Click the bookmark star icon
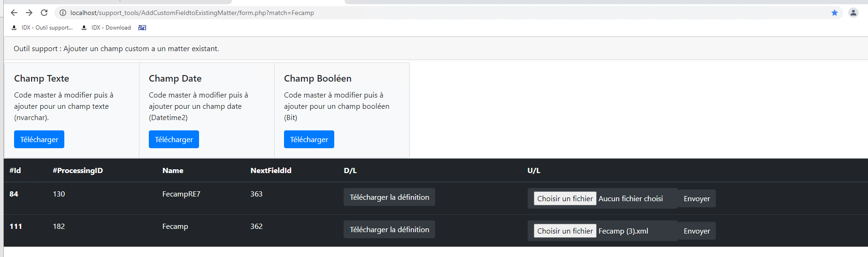This screenshot has height=257, width=868. pos(835,13)
